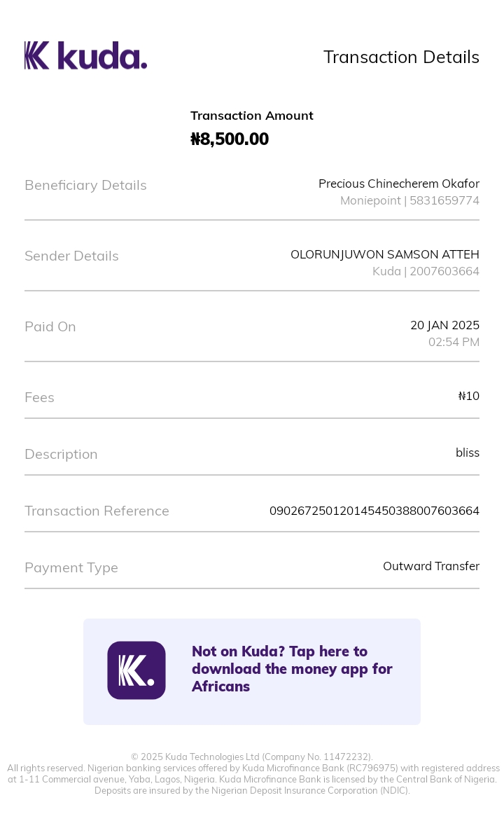Click the Sender Details label
Viewport: 504px width, 821px height.
pyautogui.click(x=71, y=256)
